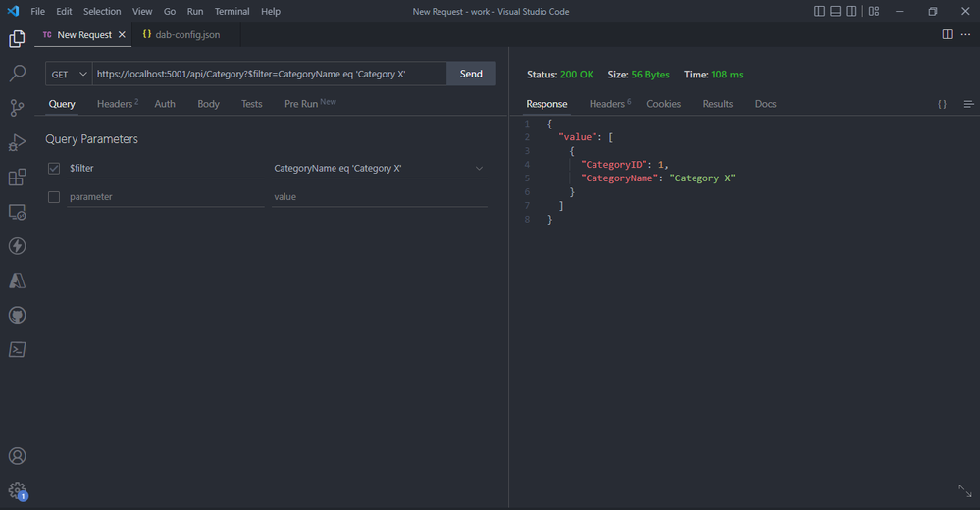Viewport: 980px width, 510px height.
Task: Toggle secondary side bar layout icon
Action: click(851, 11)
